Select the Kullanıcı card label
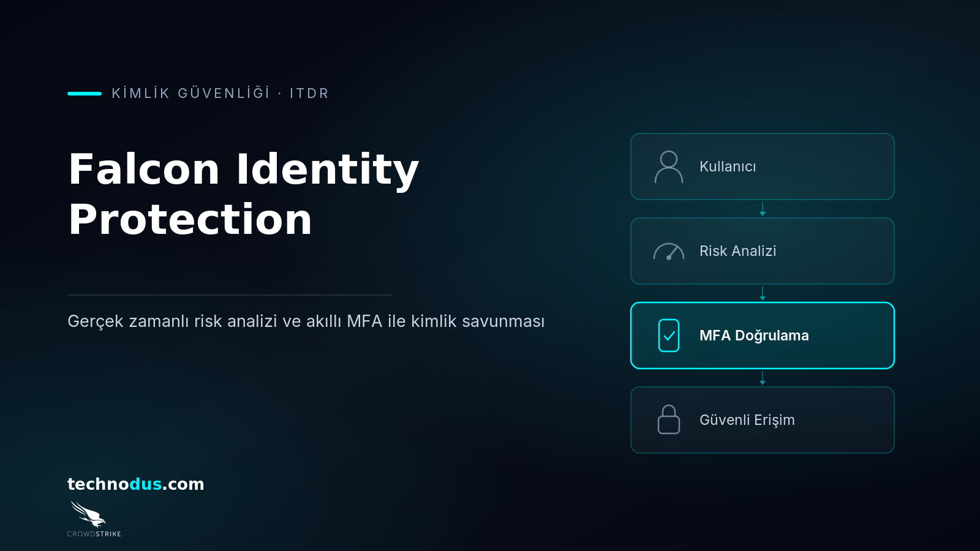980x551 pixels. pyautogui.click(x=728, y=167)
